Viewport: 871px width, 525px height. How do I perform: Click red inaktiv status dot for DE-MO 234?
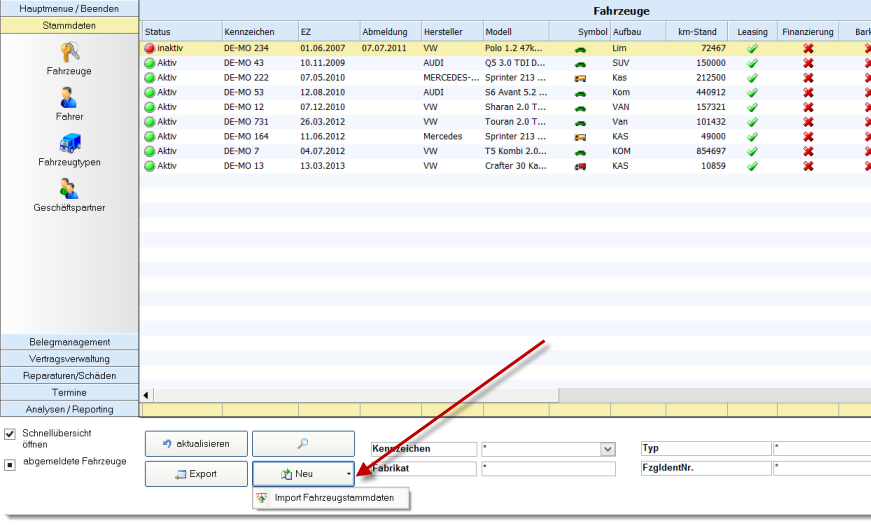(x=149, y=48)
